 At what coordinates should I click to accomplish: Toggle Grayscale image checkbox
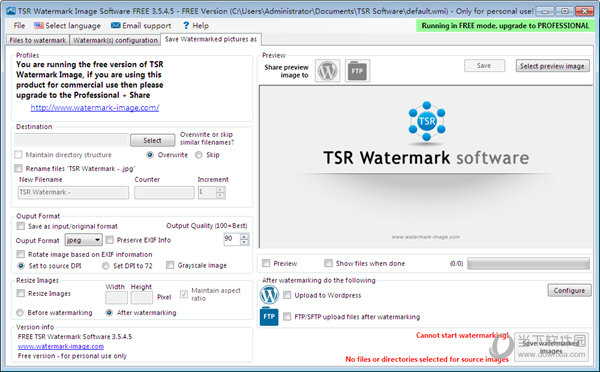tap(170, 265)
